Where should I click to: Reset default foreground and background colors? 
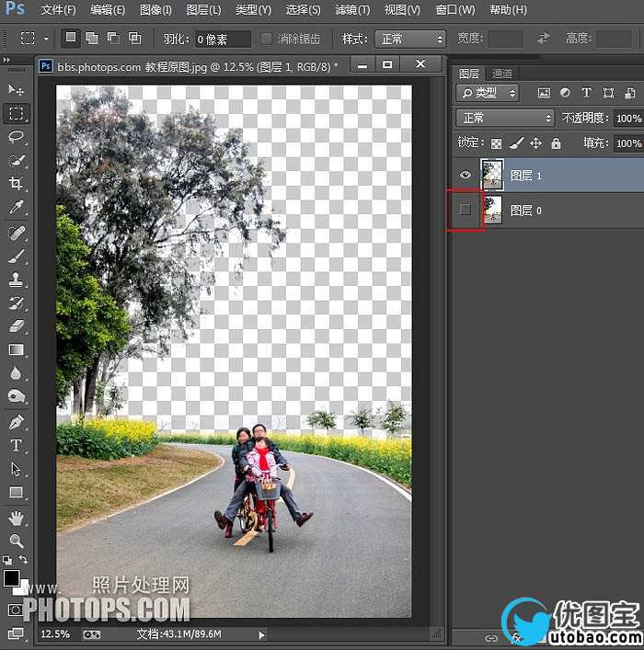(x=7, y=560)
